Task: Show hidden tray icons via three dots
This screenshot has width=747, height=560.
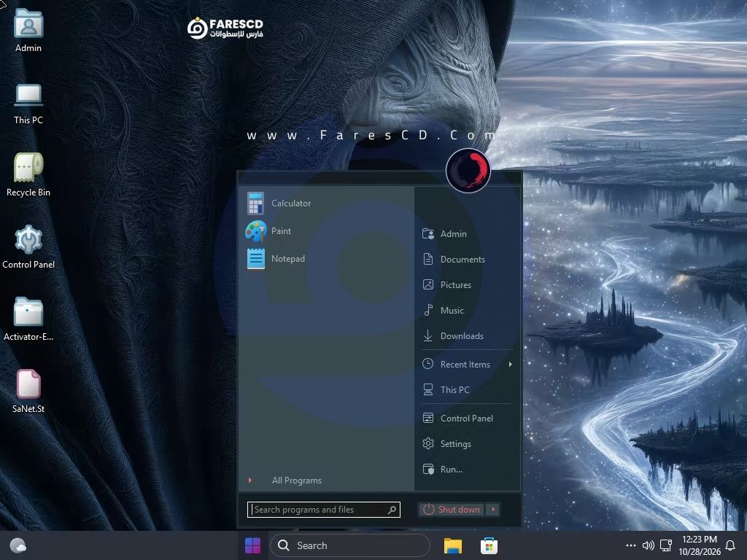Action: pos(631,545)
